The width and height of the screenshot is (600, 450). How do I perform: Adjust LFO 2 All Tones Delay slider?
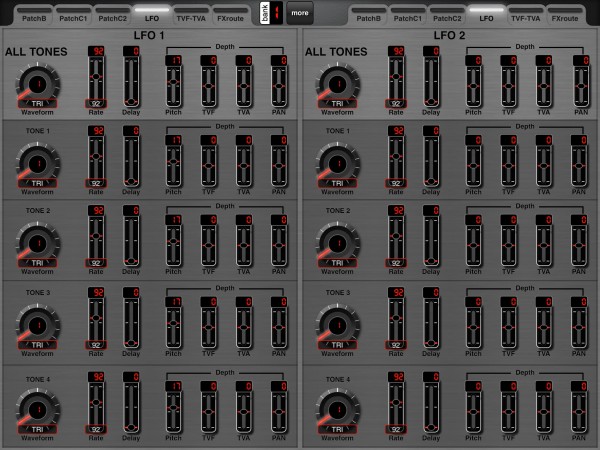[x=431, y=81]
